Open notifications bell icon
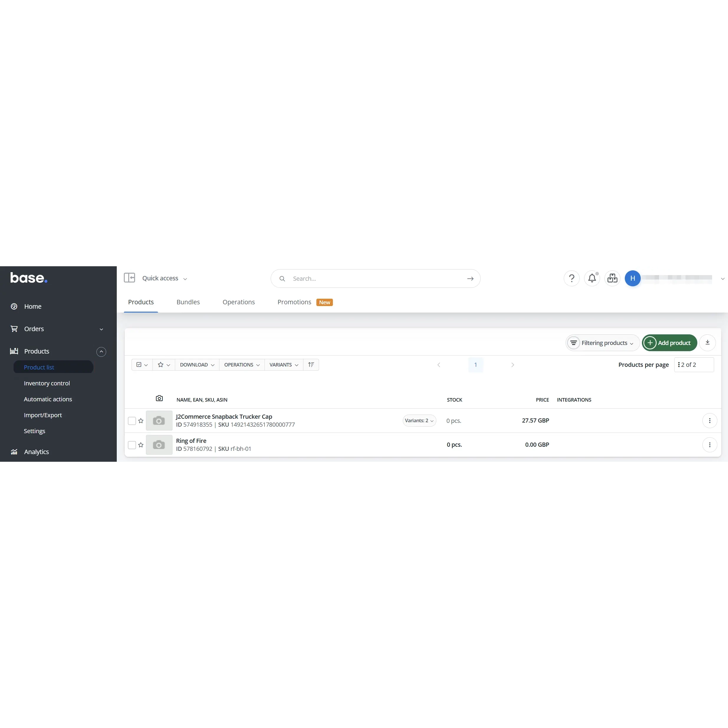The height and width of the screenshot is (728, 728). [x=592, y=278]
